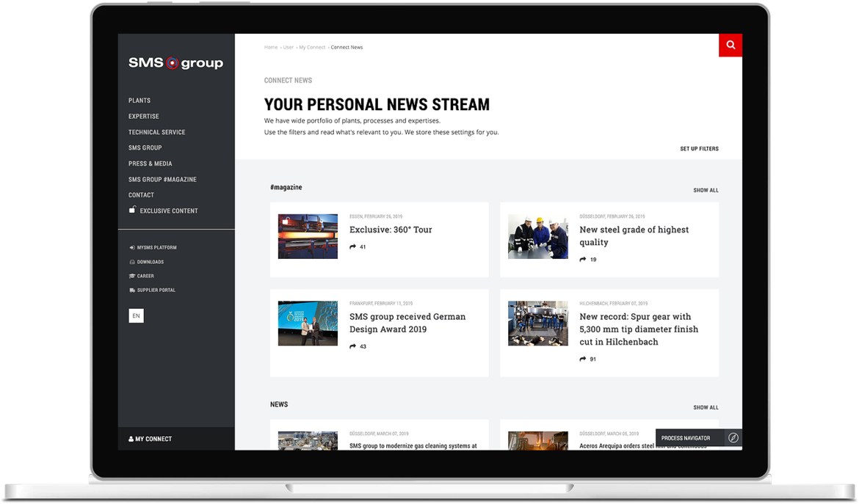The width and height of the screenshot is (859, 504).
Task: Open New steel grade of highest quality article
Action: click(x=634, y=235)
